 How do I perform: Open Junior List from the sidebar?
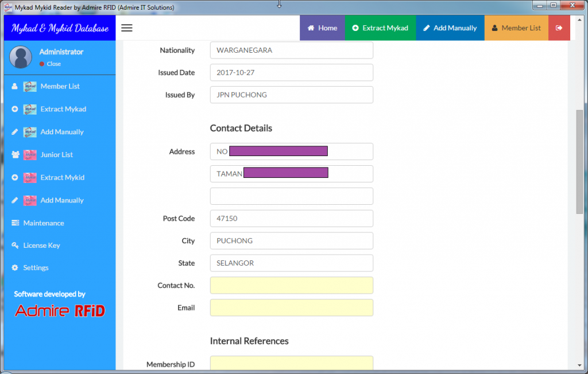click(56, 154)
